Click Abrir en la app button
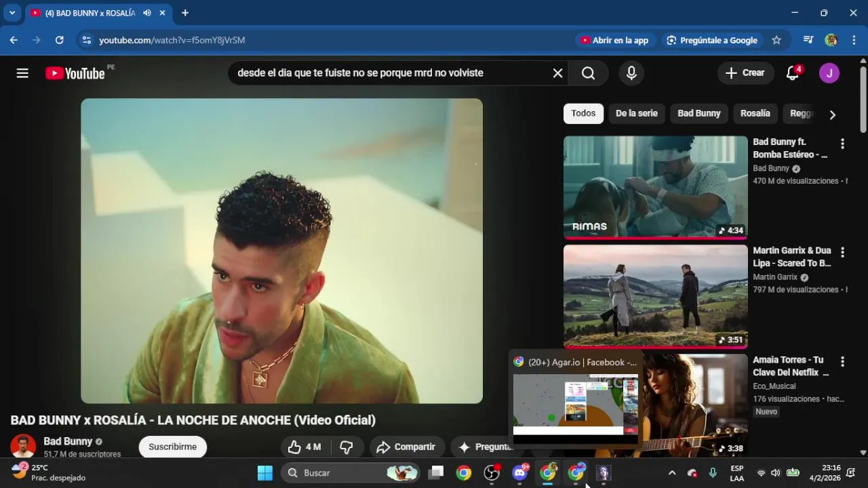This screenshot has height=488, width=868. 614,40
